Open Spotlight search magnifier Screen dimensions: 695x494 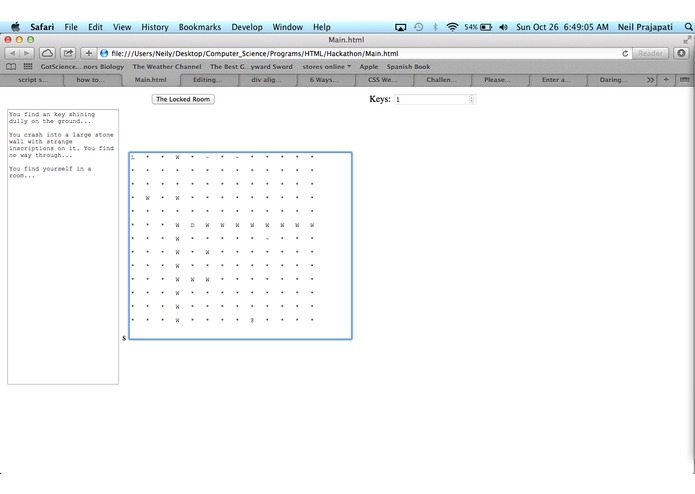pos(688,27)
